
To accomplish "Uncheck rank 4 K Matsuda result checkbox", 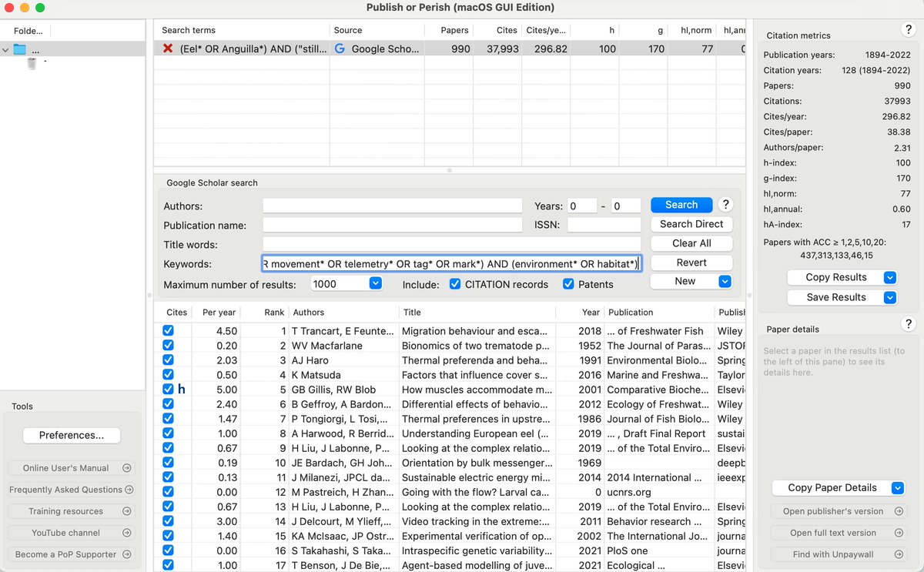I will [168, 375].
